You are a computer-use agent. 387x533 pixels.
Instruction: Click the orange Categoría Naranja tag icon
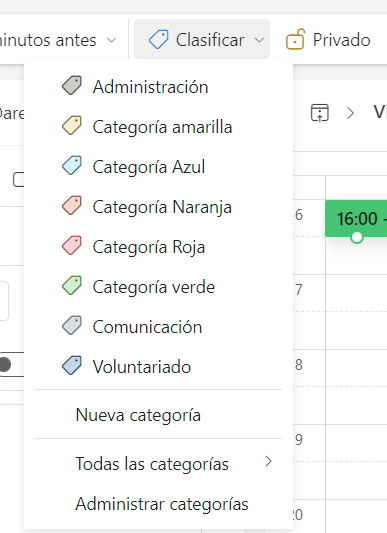(72, 206)
